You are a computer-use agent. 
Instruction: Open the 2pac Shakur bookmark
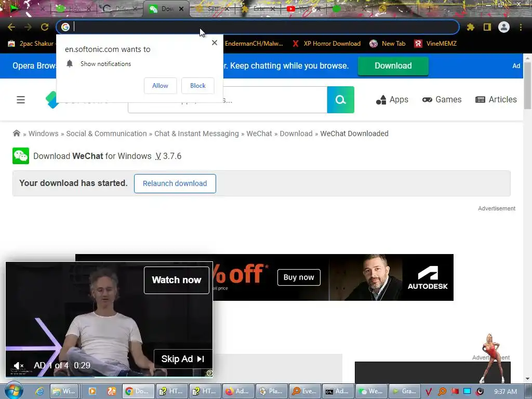tap(31, 44)
